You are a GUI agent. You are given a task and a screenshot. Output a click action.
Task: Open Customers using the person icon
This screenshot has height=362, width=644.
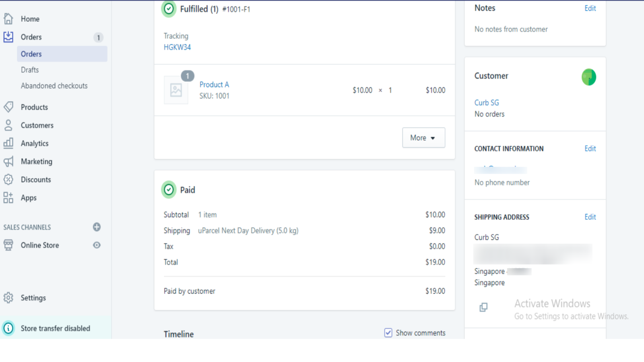point(8,125)
